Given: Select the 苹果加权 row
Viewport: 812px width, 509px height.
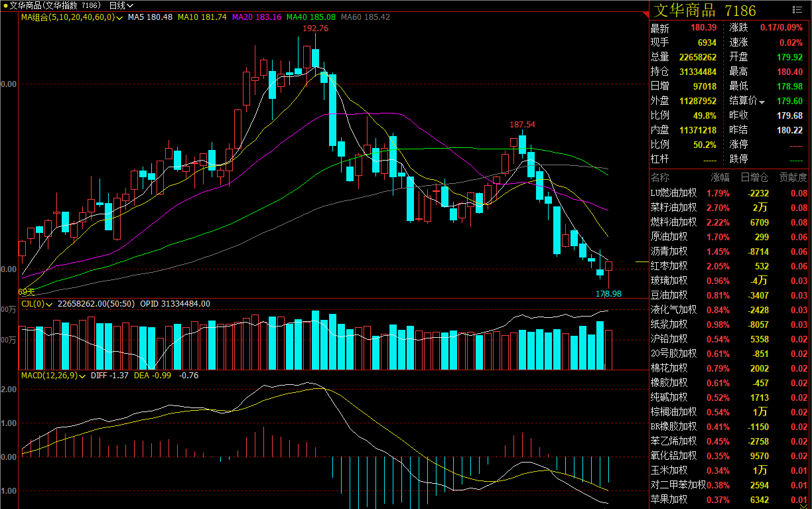Looking at the screenshot, I should [x=729, y=500].
